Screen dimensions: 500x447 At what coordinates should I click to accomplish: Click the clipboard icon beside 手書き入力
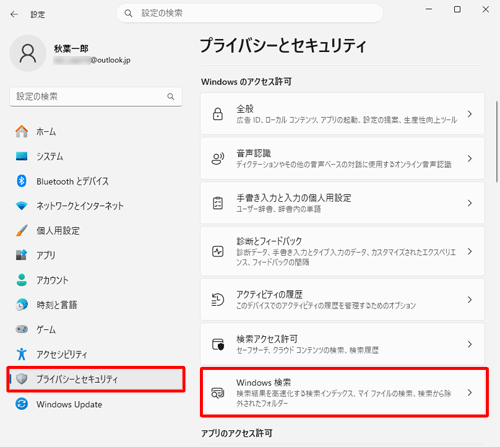[x=218, y=203]
